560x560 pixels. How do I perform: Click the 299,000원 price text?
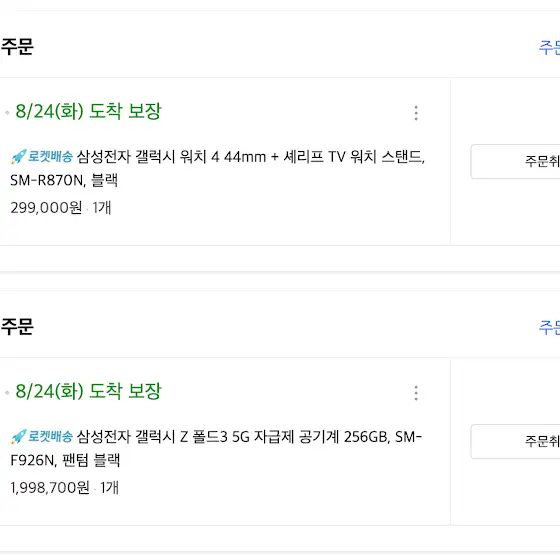46,208
